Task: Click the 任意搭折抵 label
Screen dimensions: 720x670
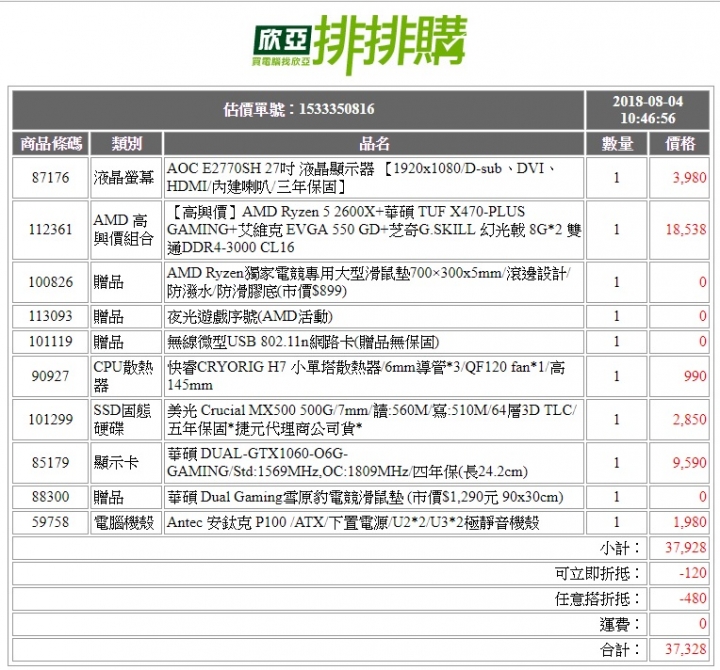Action: [x=598, y=599]
